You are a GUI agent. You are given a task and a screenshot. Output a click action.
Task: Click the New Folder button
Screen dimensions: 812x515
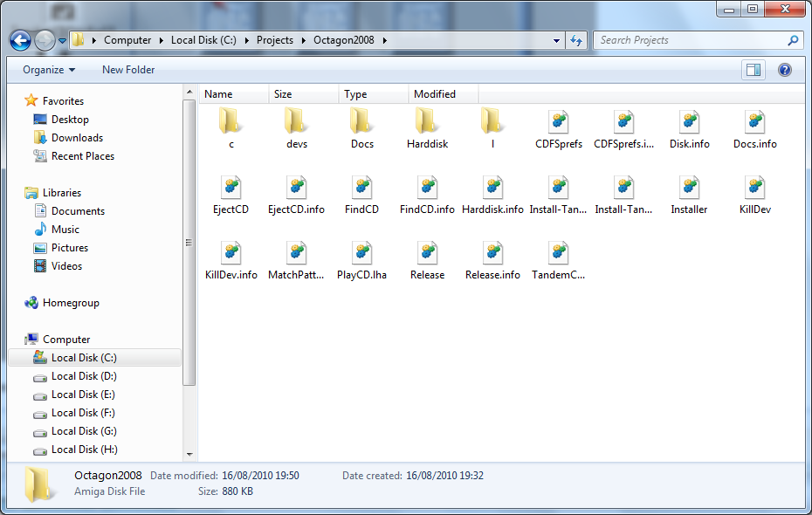click(x=128, y=70)
